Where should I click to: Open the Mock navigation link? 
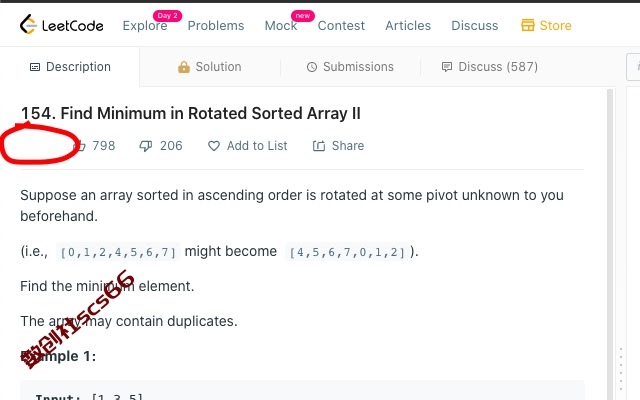(281, 26)
